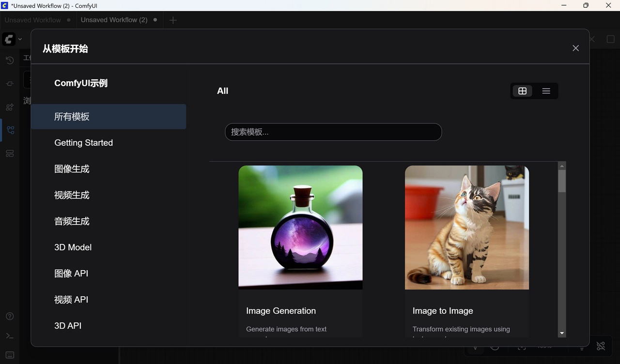Open the Image Generation template card

(x=300, y=242)
